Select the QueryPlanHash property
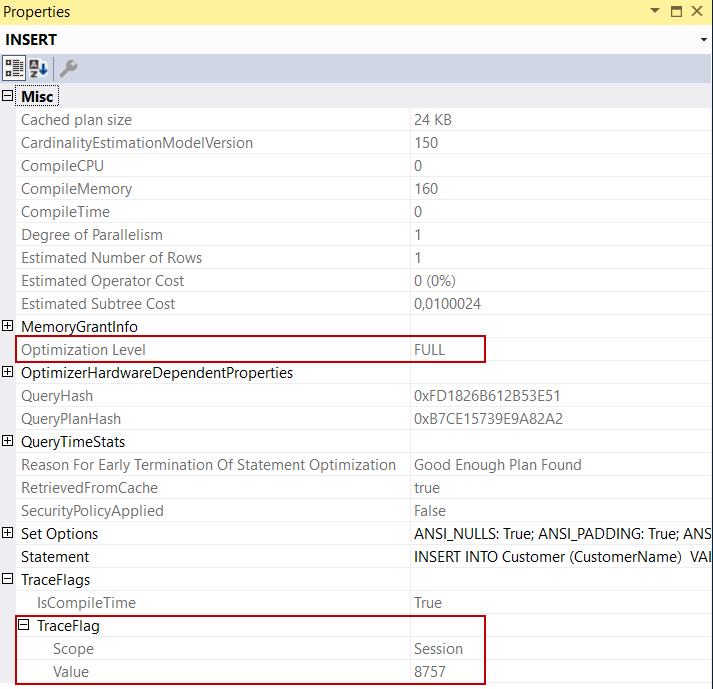The height and width of the screenshot is (689, 713). point(71,418)
